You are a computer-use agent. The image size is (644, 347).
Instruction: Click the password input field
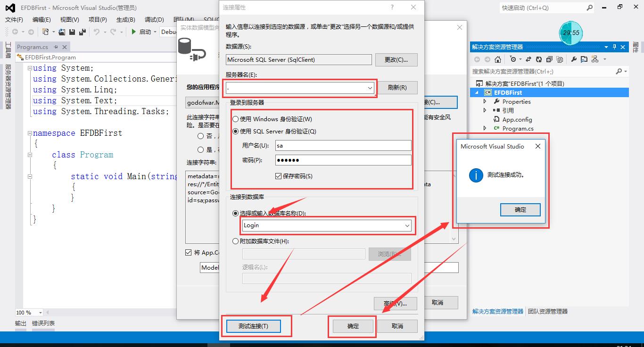click(x=343, y=160)
